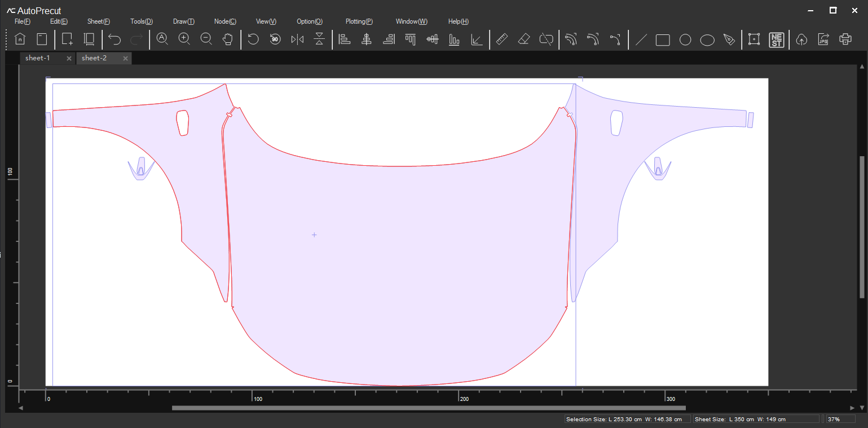Click the free rotate icon
Viewport: 868px width, 428px height.
(x=253, y=39)
